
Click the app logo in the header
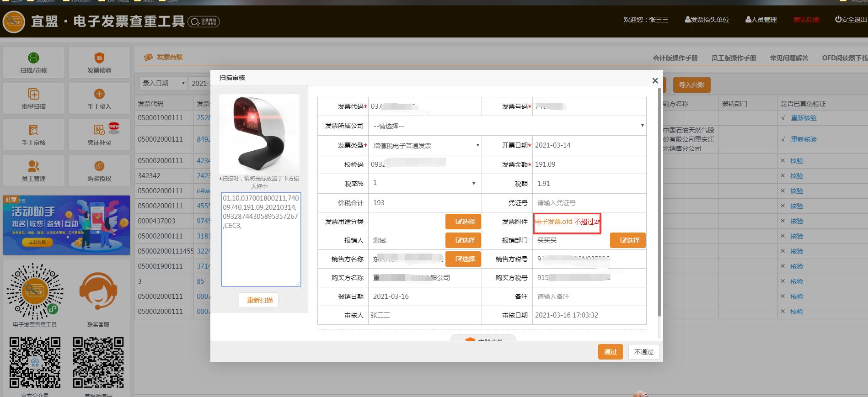click(x=14, y=21)
